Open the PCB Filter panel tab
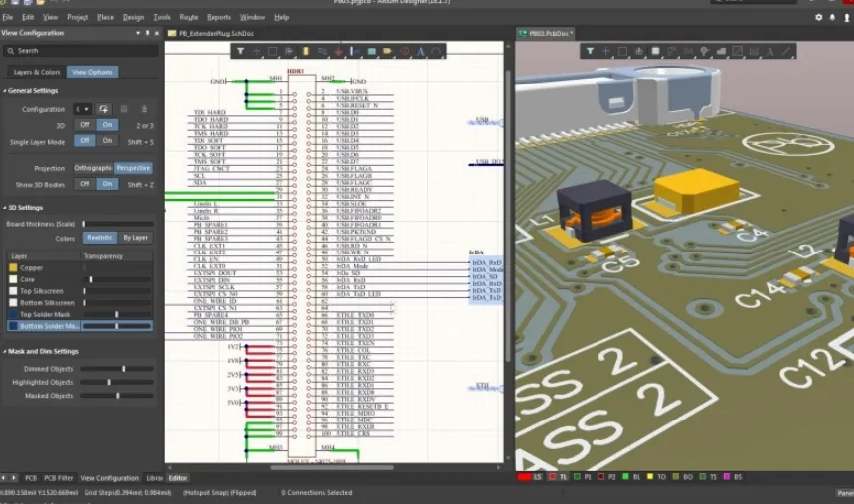The width and height of the screenshot is (854, 504). [x=59, y=478]
